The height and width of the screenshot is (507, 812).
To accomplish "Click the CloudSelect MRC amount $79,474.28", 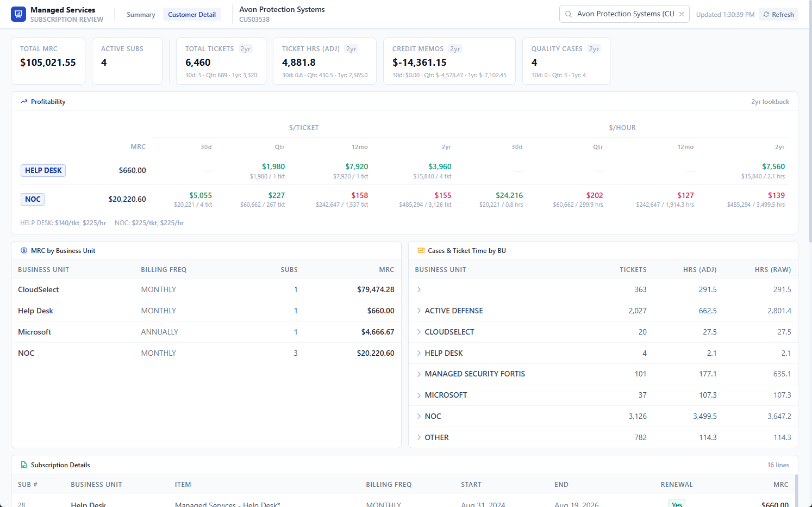I will point(376,289).
